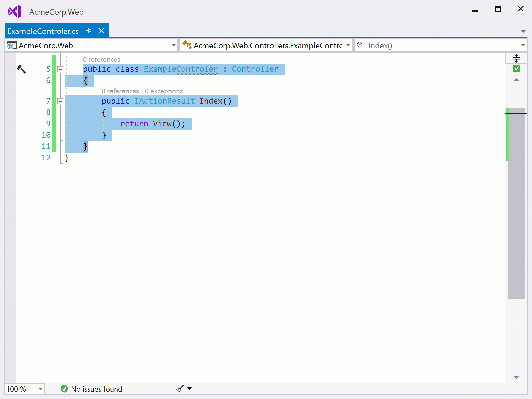Click the split editor window icon

click(x=516, y=58)
